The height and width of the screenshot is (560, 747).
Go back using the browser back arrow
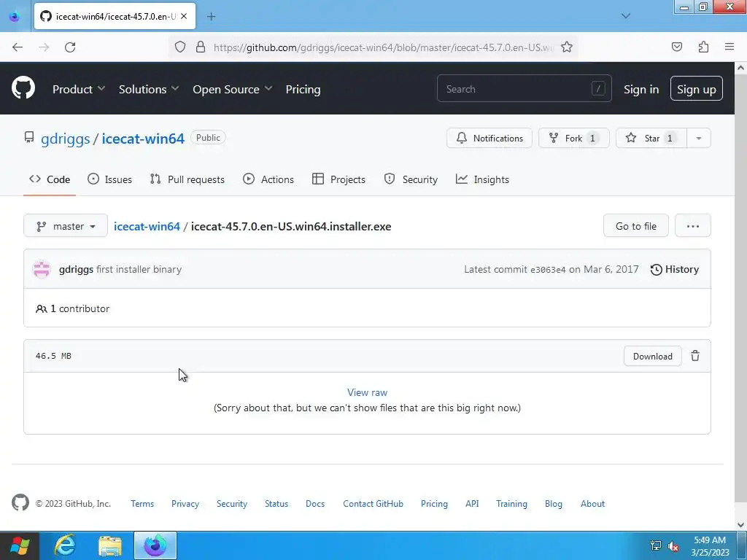tap(18, 47)
